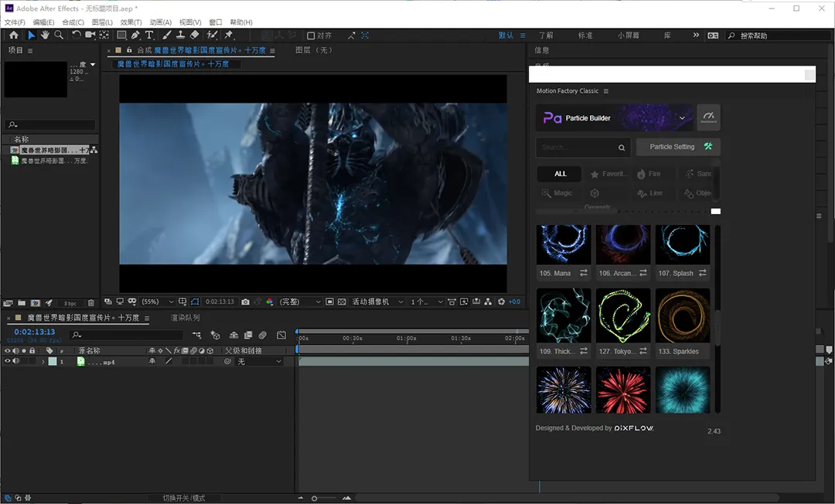Open the Particle Builder dropdown
835x504 pixels.
tap(682, 118)
